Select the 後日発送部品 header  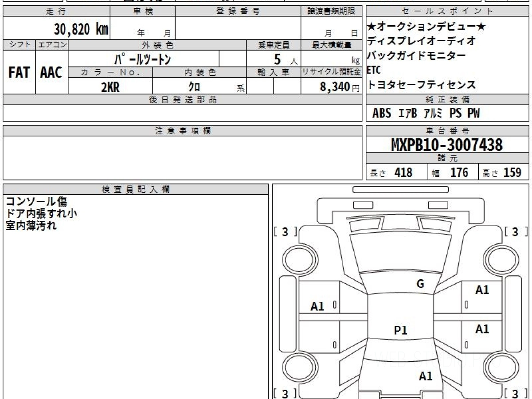point(182,100)
